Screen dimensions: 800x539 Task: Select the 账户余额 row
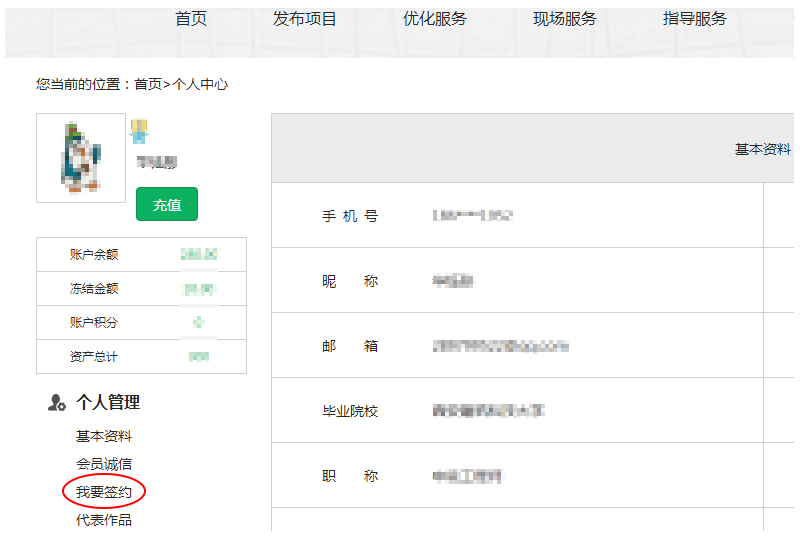pyautogui.click(x=141, y=255)
